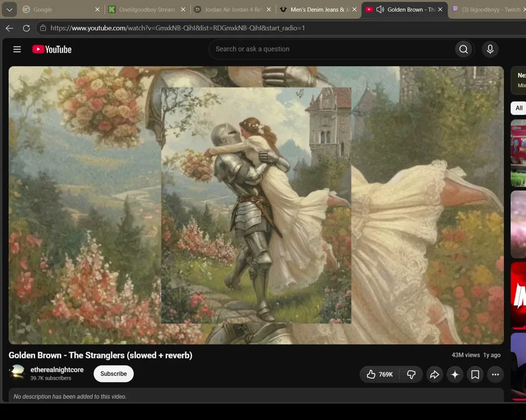This screenshot has height=420, width=526.
Task: Close the Onelilgoodboy Stream tab
Action: pos(183,10)
